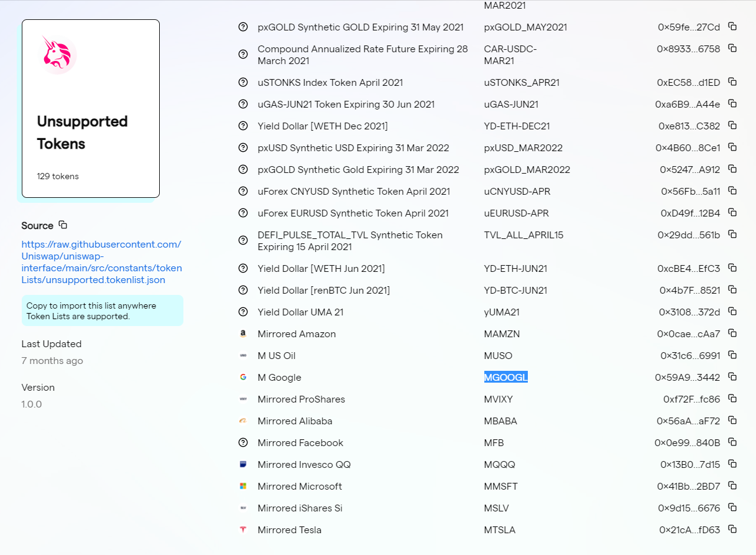Copy the uEURUSD-APR address
756x555 pixels.
coord(732,212)
